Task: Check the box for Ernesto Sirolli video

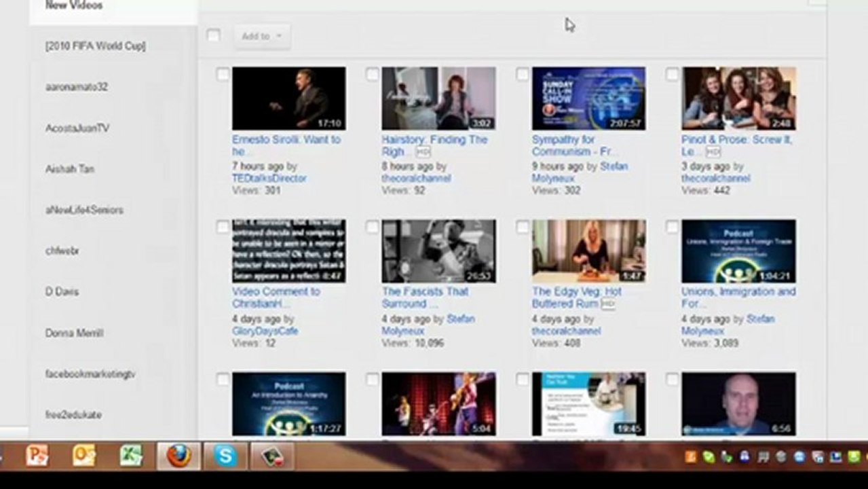Action: point(223,74)
